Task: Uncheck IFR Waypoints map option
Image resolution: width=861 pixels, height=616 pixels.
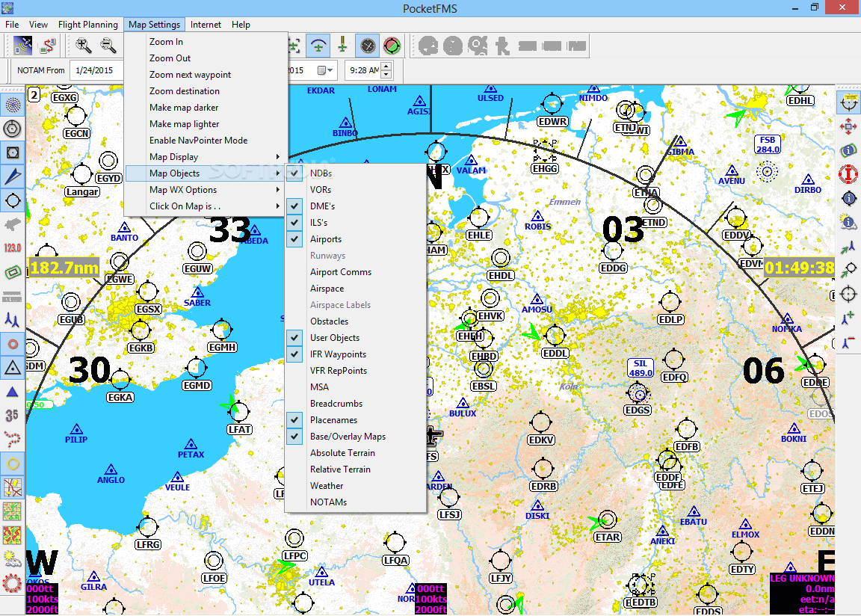Action: point(355,354)
